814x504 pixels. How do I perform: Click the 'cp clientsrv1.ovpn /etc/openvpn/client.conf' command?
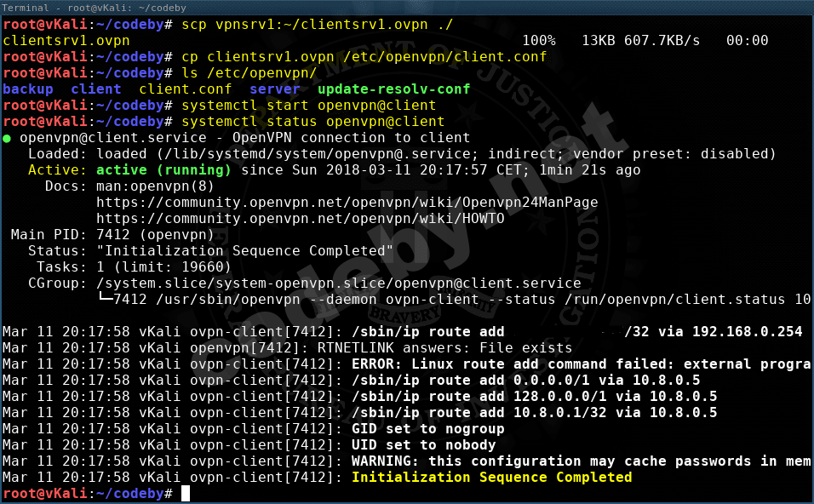364,56
